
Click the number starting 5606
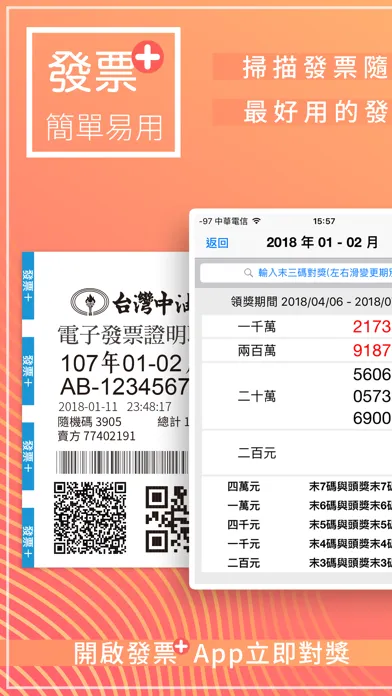[x=372, y=375]
